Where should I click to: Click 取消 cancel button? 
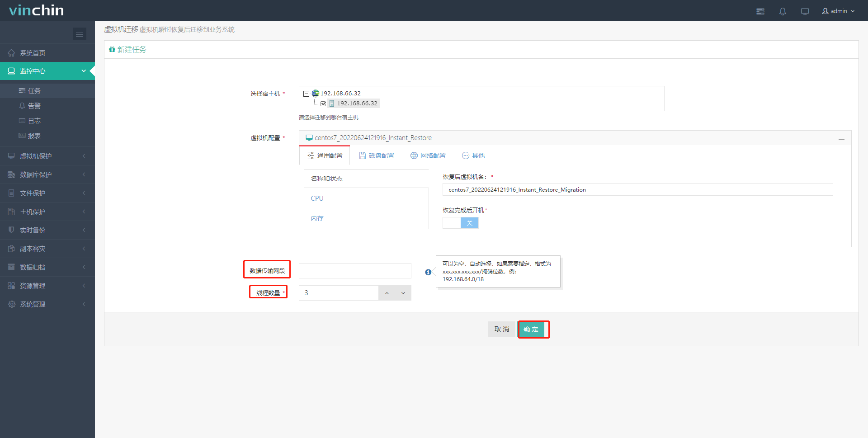pos(502,329)
